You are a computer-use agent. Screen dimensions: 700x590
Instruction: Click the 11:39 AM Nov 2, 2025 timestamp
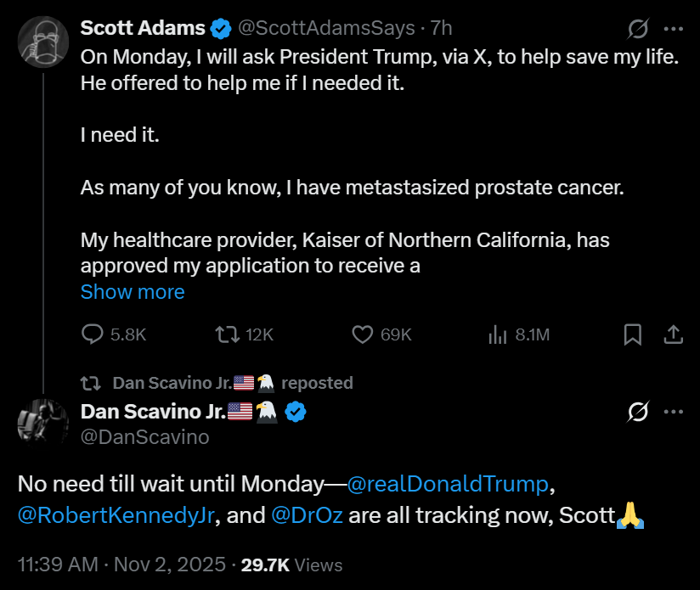tap(121, 565)
